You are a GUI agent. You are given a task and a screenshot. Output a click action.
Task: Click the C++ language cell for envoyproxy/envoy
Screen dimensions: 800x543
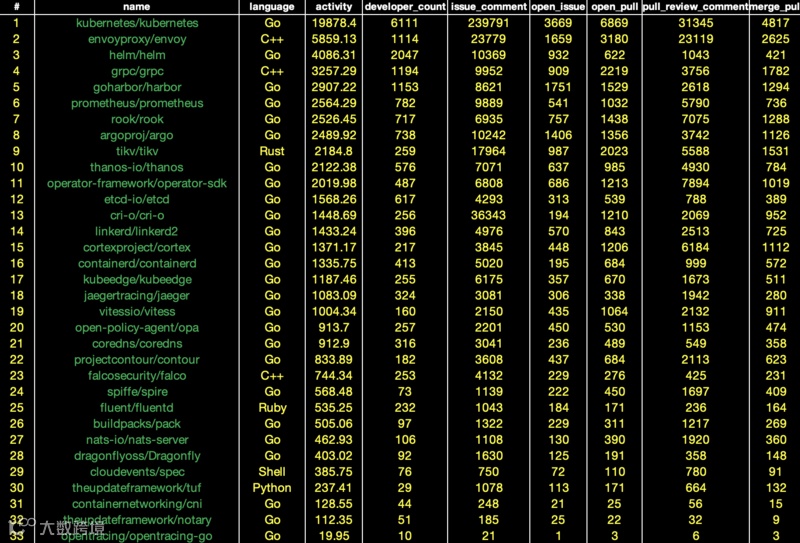coord(271,39)
